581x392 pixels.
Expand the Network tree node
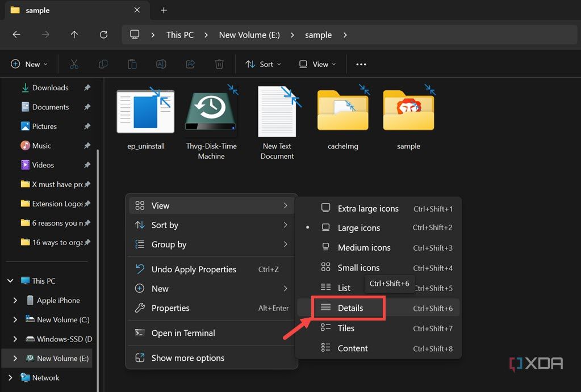10,378
